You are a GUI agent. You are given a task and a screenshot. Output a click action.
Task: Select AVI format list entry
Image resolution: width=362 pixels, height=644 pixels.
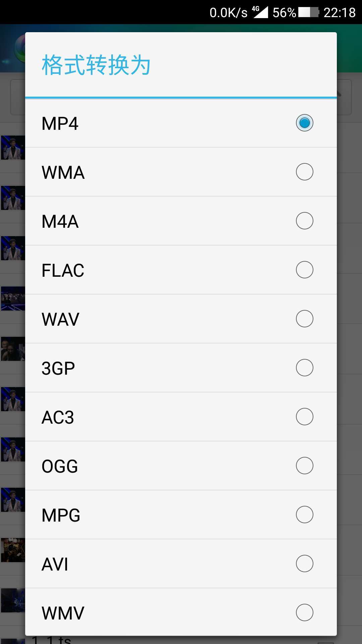[x=181, y=564]
